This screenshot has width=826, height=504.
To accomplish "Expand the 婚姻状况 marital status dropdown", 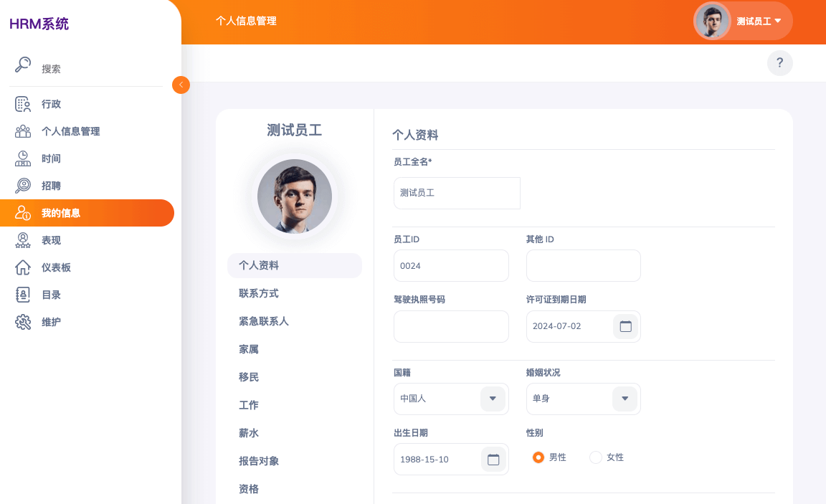I will pos(625,399).
